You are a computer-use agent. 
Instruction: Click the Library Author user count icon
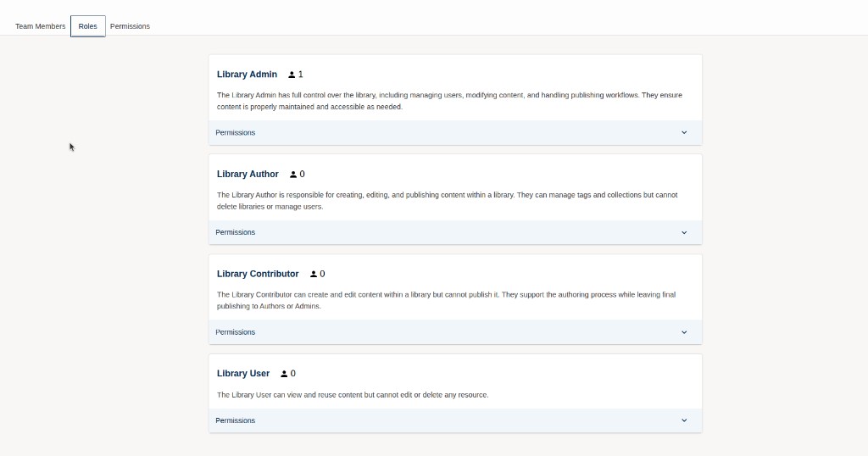click(x=293, y=175)
